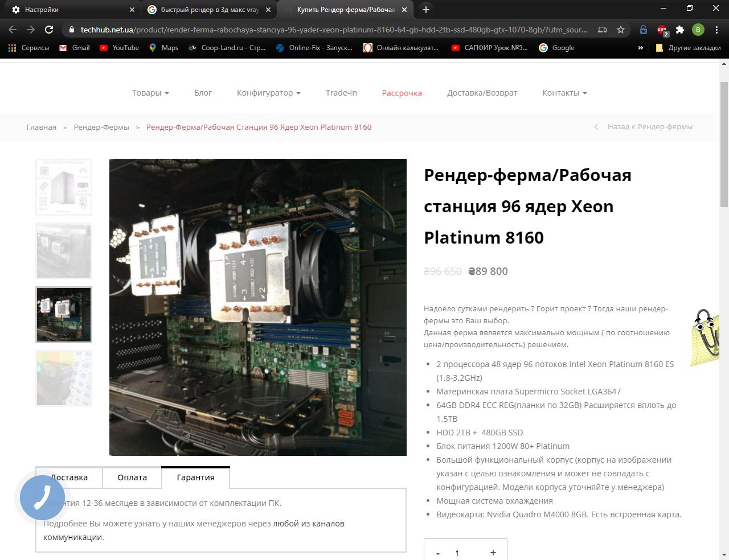Click the discounted price ₴89 800
This screenshot has width=729, height=560.
click(488, 271)
